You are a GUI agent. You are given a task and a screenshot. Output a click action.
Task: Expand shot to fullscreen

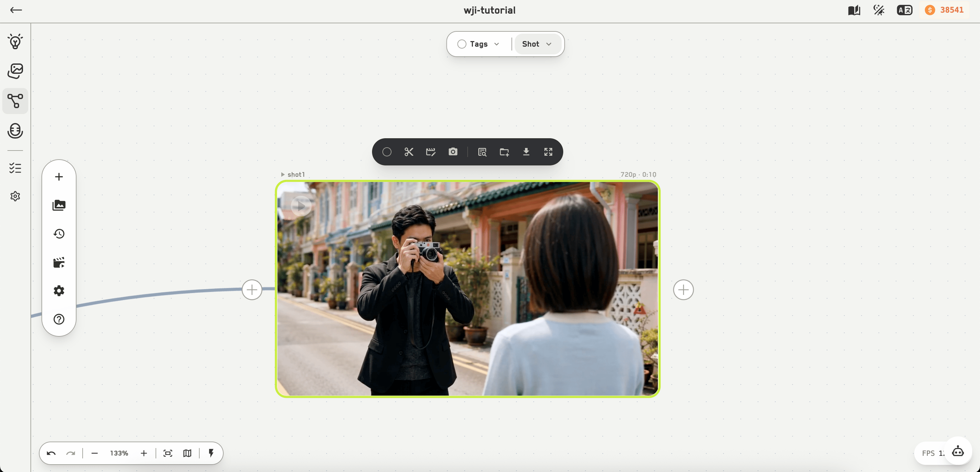click(548, 152)
